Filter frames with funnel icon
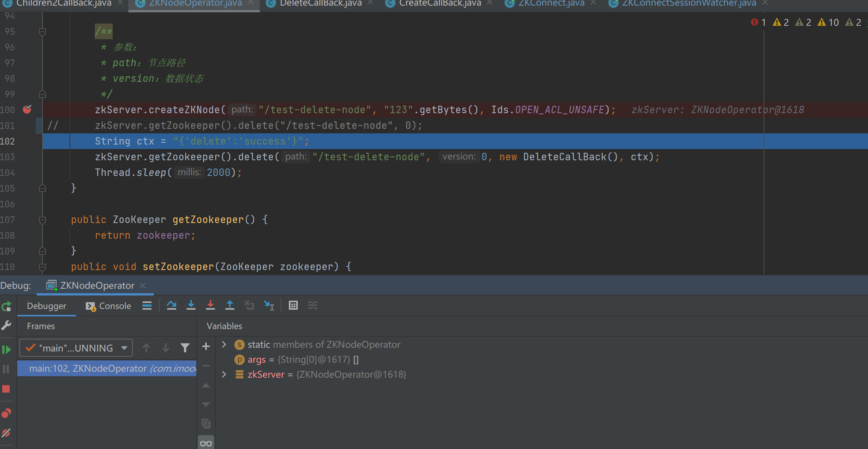Viewport: 868px width, 449px height. tap(185, 348)
